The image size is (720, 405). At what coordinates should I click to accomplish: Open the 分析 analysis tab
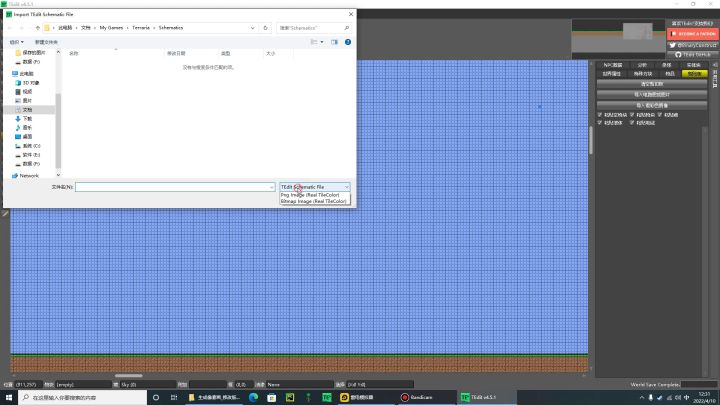[642, 65]
